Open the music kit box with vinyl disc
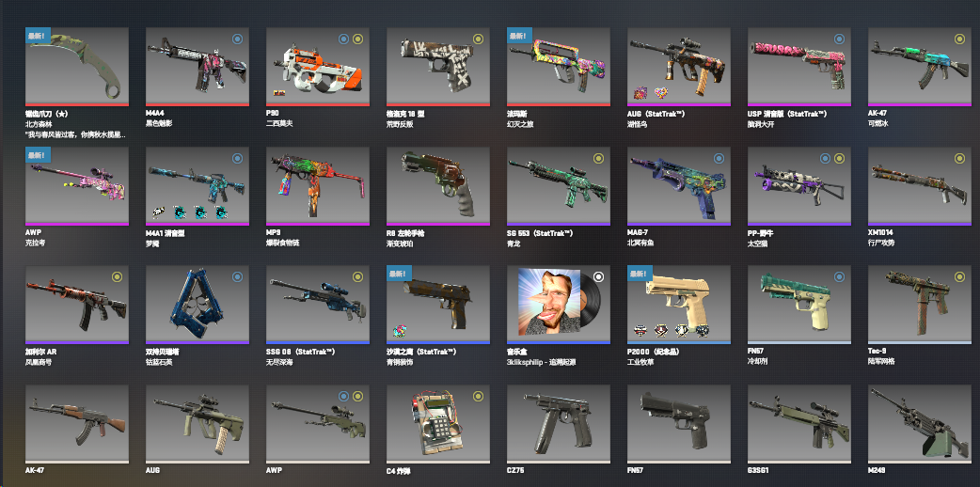Screen dimensions: 980x487 (x=558, y=305)
